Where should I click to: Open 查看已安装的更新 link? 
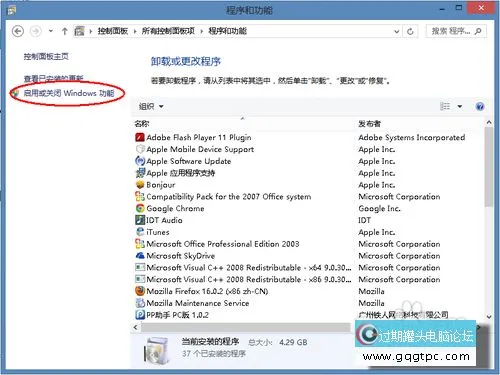53,78
